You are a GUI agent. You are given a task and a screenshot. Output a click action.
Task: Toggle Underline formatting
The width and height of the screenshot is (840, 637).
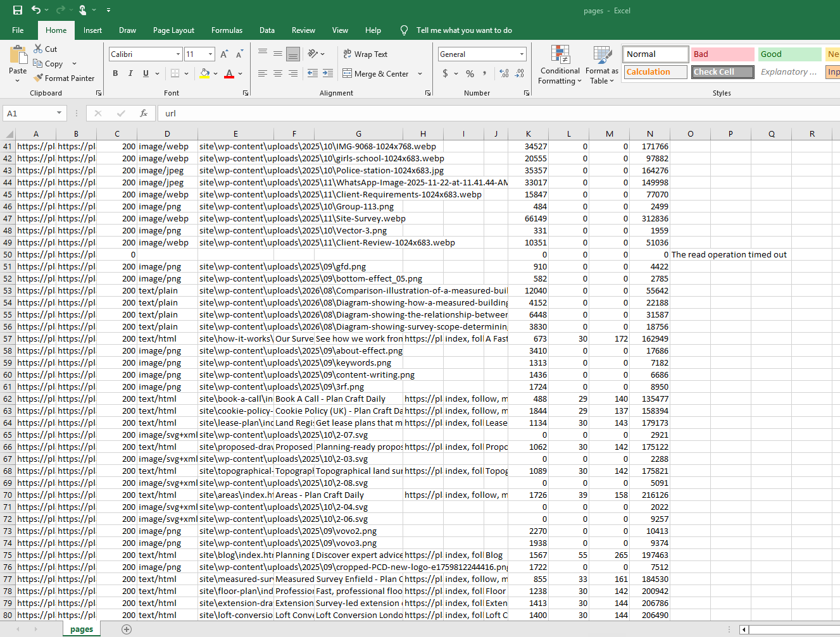pyautogui.click(x=146, y=73)
